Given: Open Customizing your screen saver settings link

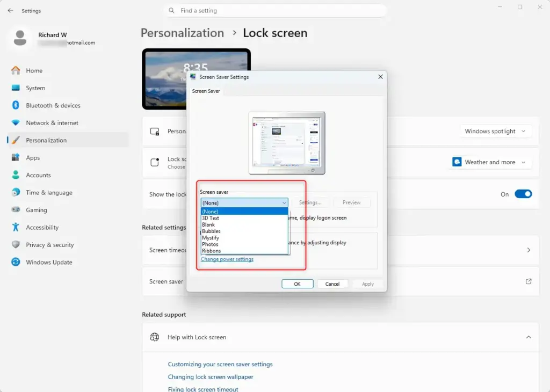Looking at the screenshot, I should tap(220, 364).
